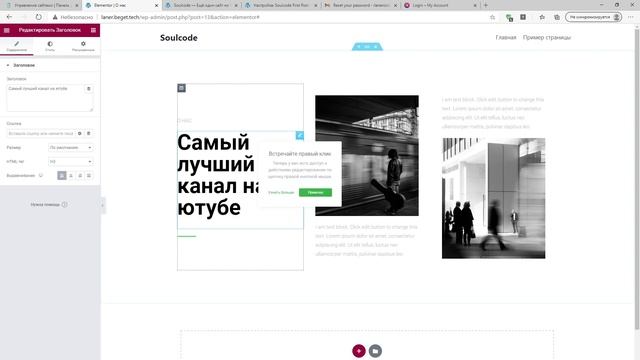
Task: Click the browser address bar URL
Action: point(180,17)
